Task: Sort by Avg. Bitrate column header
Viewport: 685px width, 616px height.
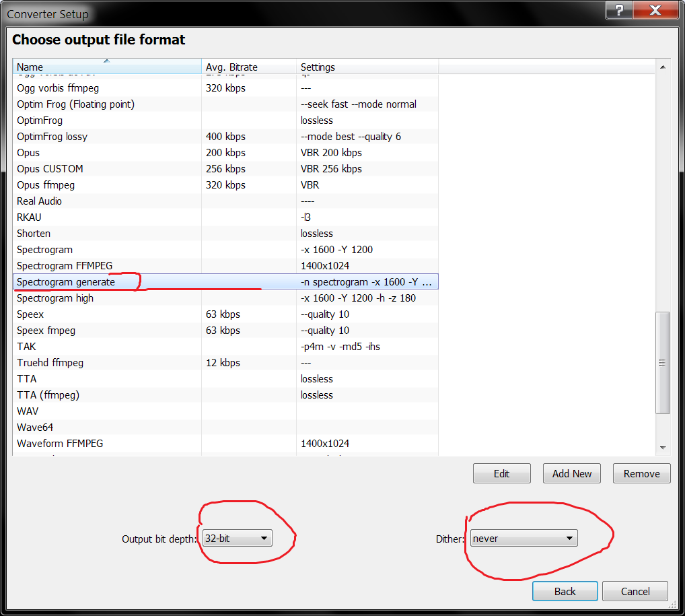Action: 249,67
